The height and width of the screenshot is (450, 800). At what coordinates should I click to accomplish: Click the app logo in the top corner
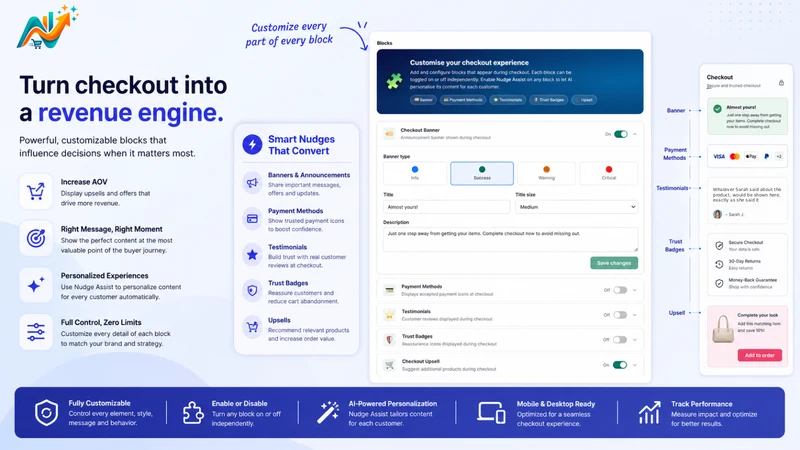click(47, 28)
